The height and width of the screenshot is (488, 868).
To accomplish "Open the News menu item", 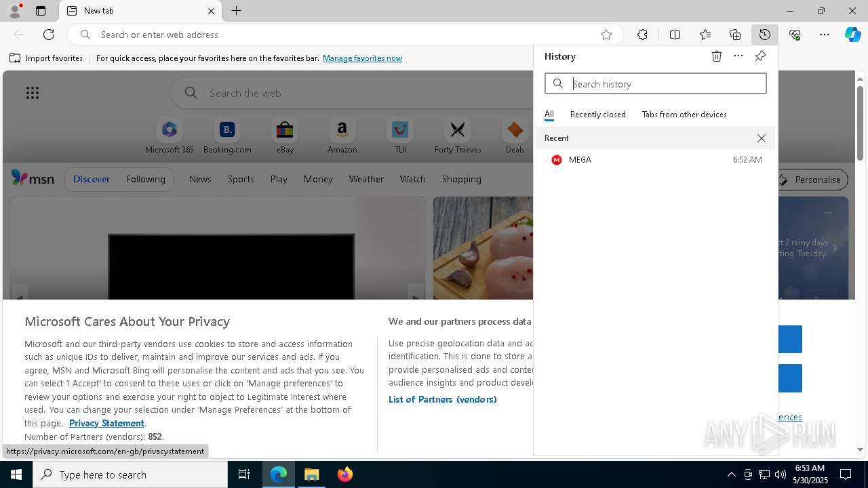I will point(200,179).
